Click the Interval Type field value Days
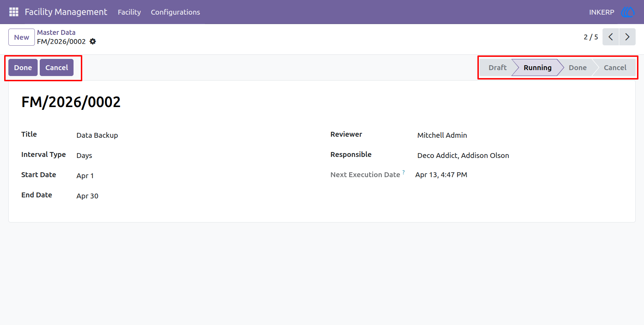The width and height of the screenshot is (644, 325). 84,156
